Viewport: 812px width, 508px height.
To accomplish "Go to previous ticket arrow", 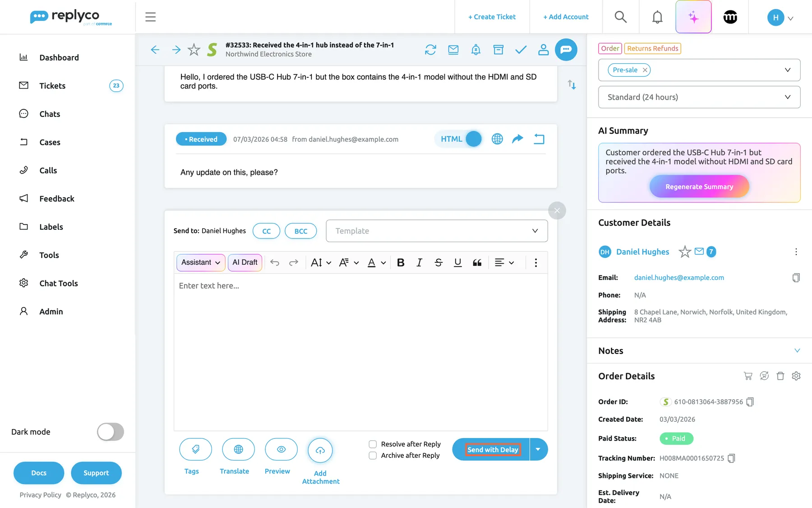I will click(155, 50).
